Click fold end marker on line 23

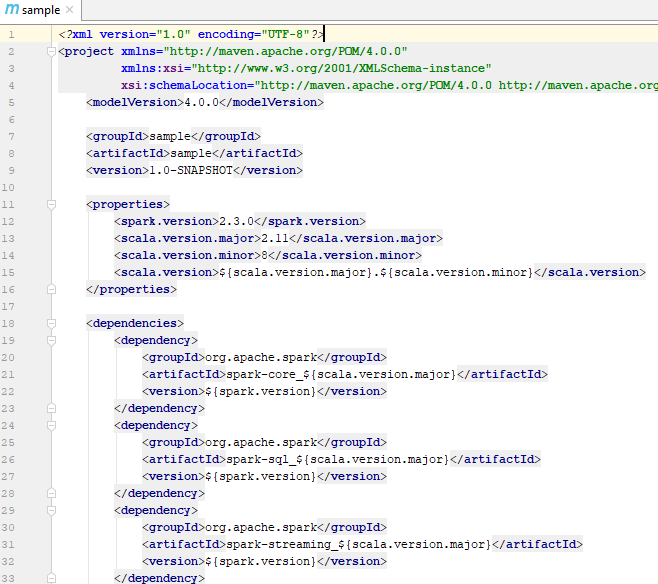coord(51,409)
